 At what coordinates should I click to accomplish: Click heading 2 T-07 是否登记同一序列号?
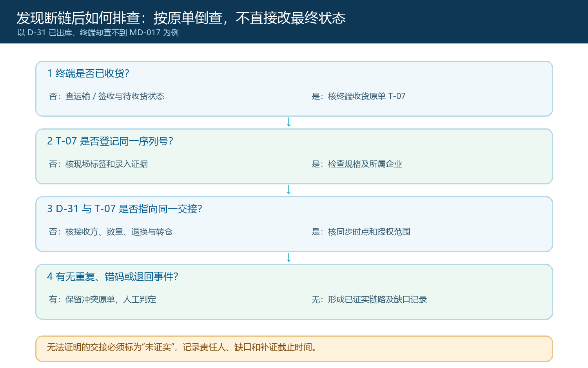click(x=110, y=141)
